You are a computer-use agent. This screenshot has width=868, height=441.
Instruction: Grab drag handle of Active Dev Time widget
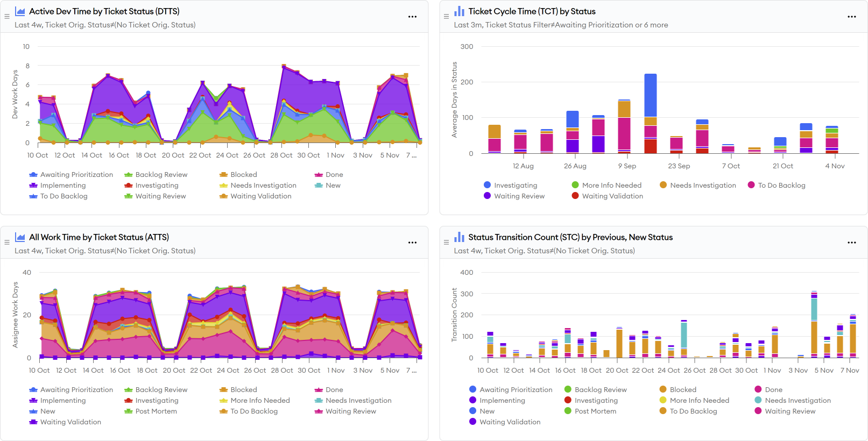7,17
